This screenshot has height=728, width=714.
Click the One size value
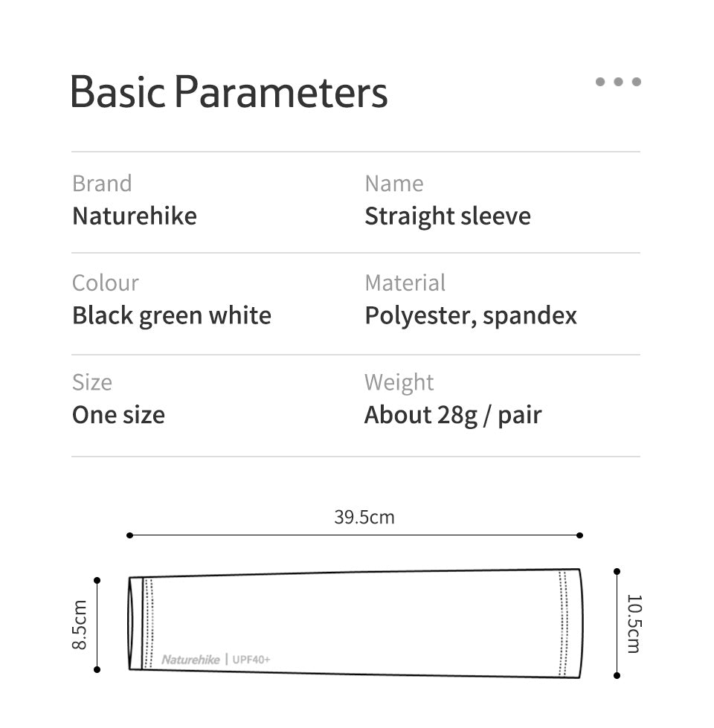(118, 415)
